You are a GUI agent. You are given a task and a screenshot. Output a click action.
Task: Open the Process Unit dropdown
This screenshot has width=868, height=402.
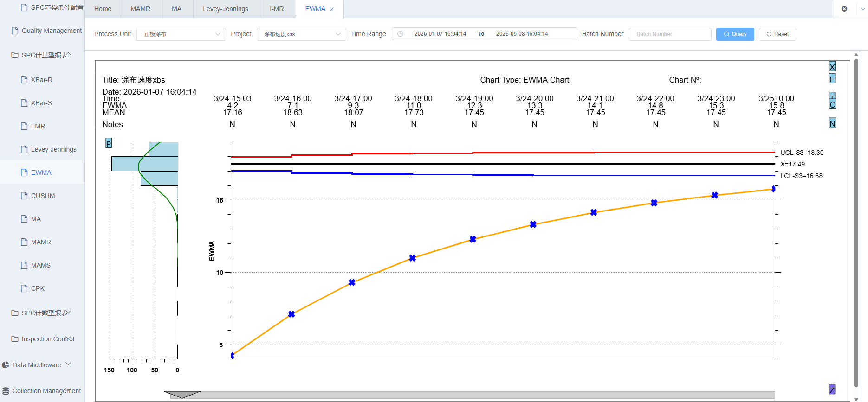pos(181,34)
